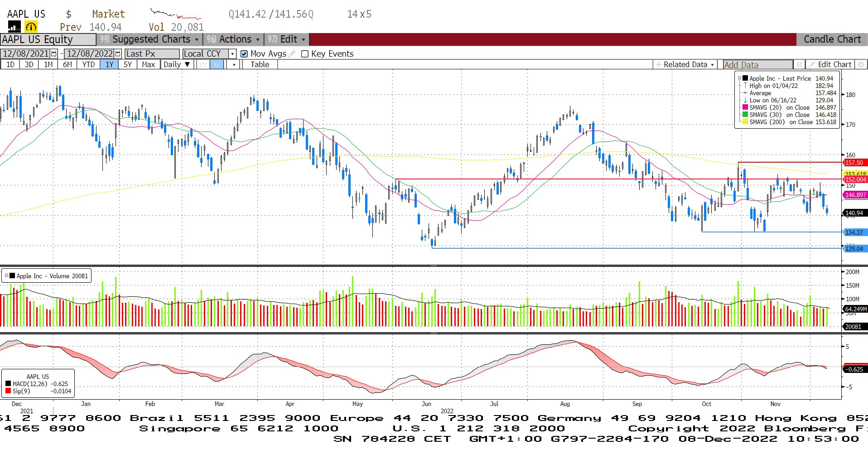Image resolution: width=868 pixels, height=464 pixels.
Task: Click the Low marker icon in legend
Action: pyautogui.click(x=745, y=100)
